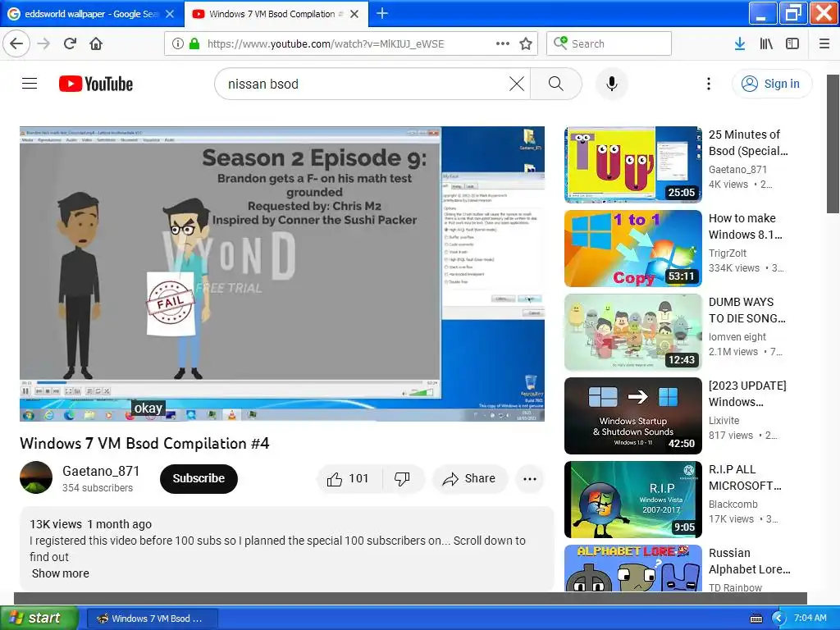The height and width of the screenshot is (630, 840).
Task: Click the Sign in button
Action: tap(771, 84)
